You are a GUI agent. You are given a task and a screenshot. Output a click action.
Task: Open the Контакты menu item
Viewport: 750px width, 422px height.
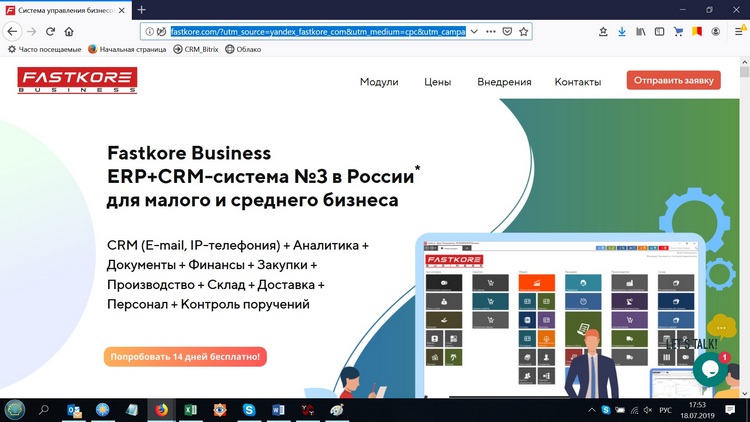578,82
